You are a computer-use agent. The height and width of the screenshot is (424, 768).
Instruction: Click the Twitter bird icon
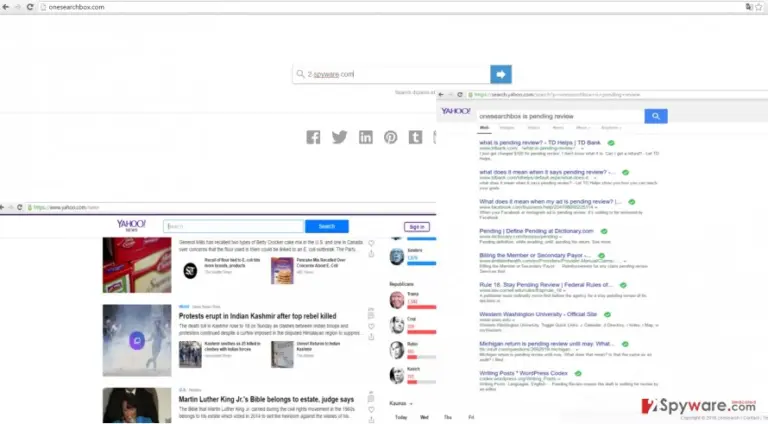tap(339, 137)
